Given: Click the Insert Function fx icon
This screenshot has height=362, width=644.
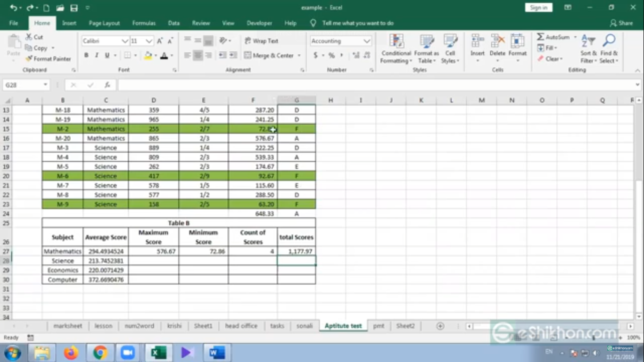Looking at the screenshot, I should click(107, 85).
